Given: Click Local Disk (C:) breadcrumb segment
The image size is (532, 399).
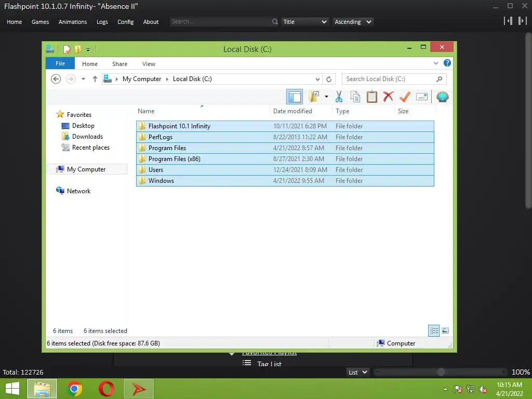Looking at the screenshot, I should [192, 79].
